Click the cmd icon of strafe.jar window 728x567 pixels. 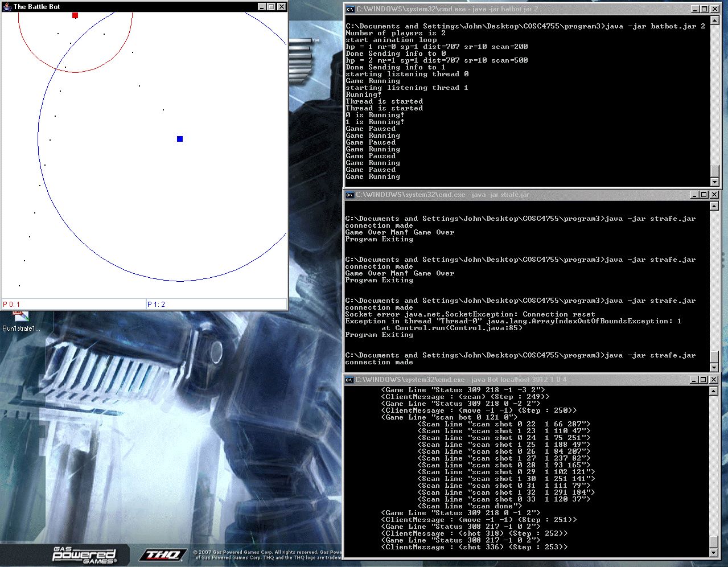(x=351, y=195)
